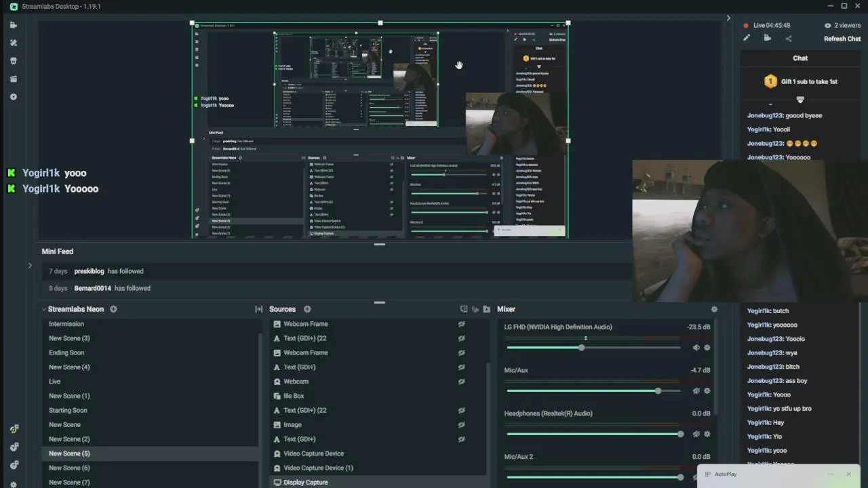This screenshot has width=868, height=488.
Task: Select the Intermission scene
Action: coord(66,324)
